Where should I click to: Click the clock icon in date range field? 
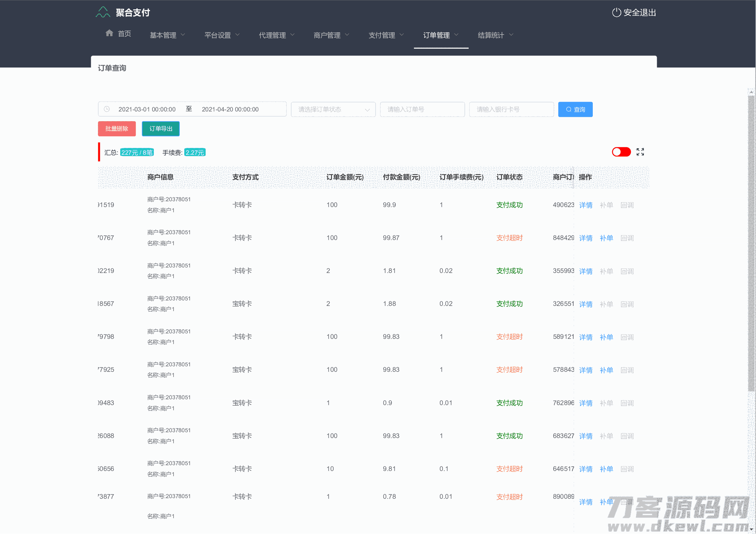point(107,109)
